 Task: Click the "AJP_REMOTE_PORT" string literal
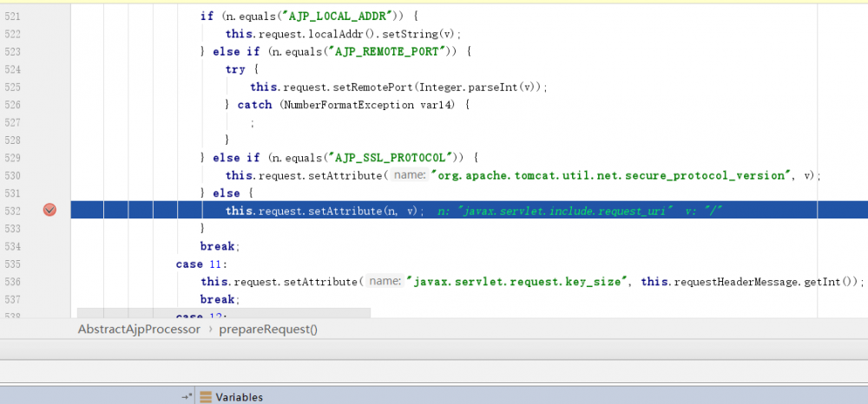click(387, 52)
